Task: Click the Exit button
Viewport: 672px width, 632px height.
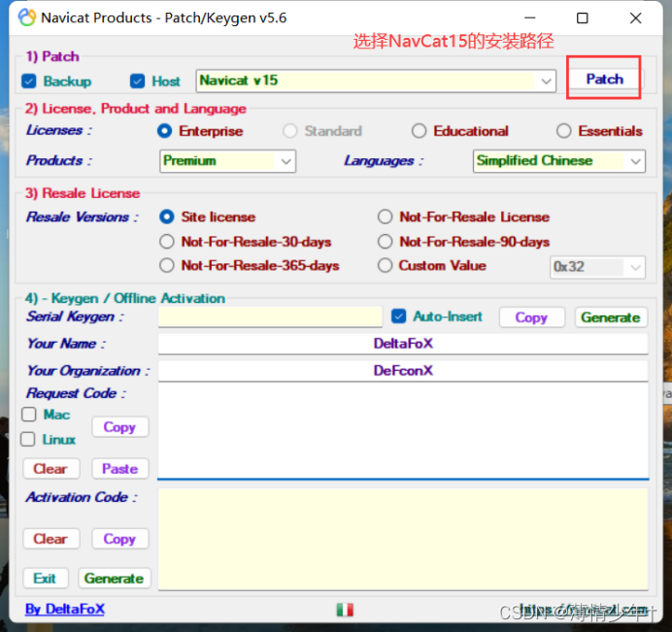Action: [x=45, y=578]
